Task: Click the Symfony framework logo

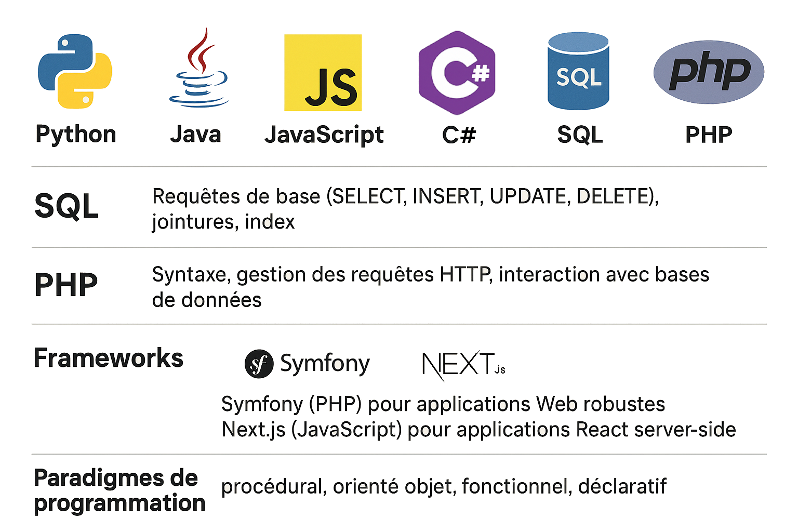Action: 307,364
